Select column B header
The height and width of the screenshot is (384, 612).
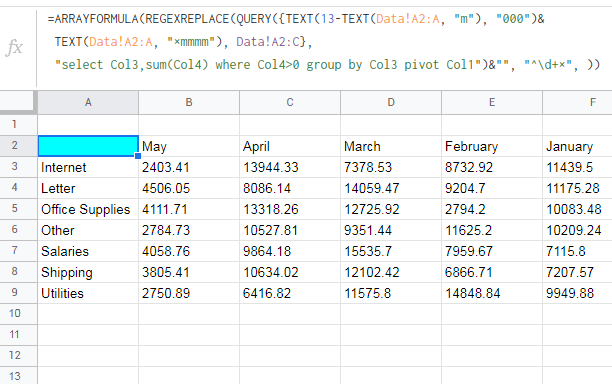pos(189,103)
